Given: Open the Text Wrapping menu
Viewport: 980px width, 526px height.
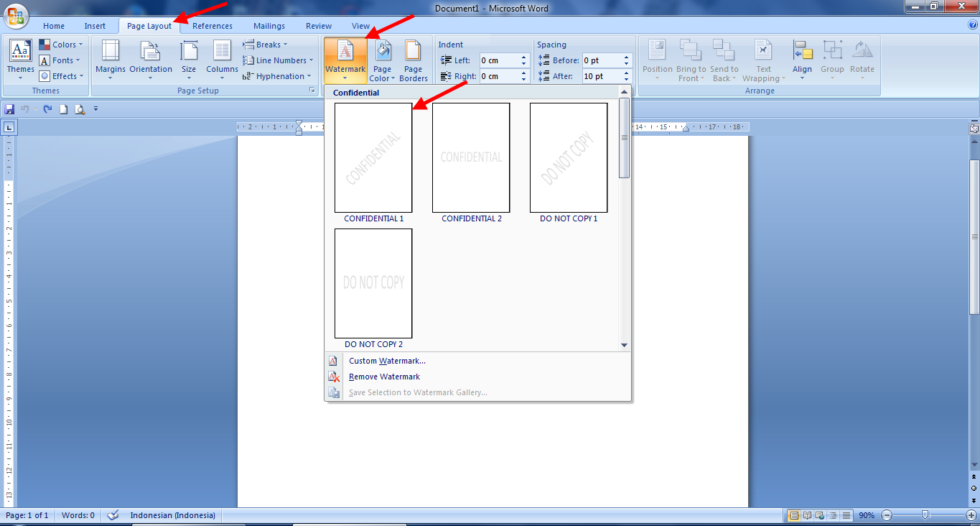Looking at the screenshot, I should coord(764,60).
